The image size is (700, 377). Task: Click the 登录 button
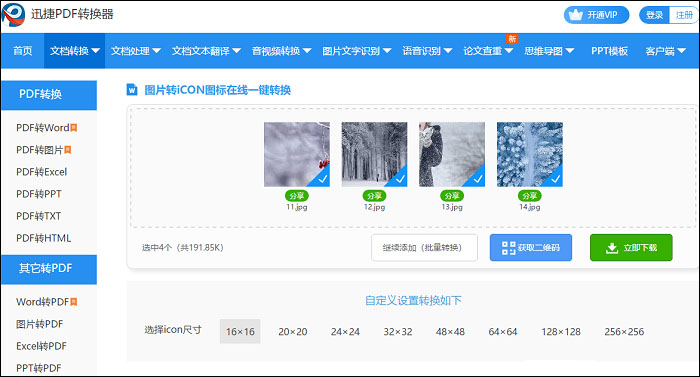click(x=654, y=15)
